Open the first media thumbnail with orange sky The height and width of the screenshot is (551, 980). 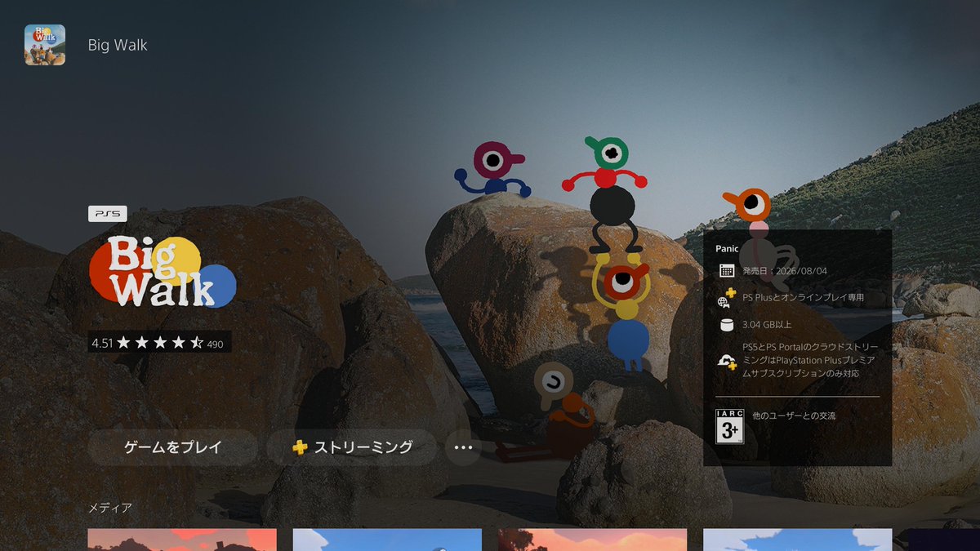coord(182,540)
